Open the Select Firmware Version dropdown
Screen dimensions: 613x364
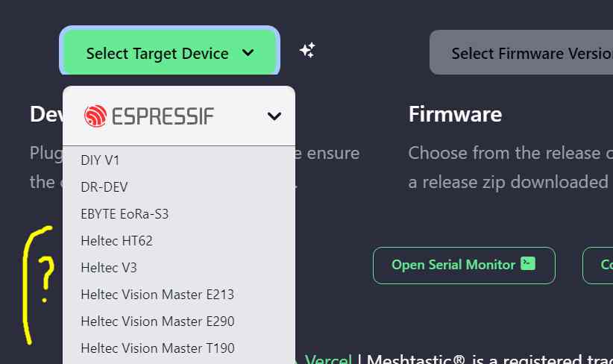point(521,52)
